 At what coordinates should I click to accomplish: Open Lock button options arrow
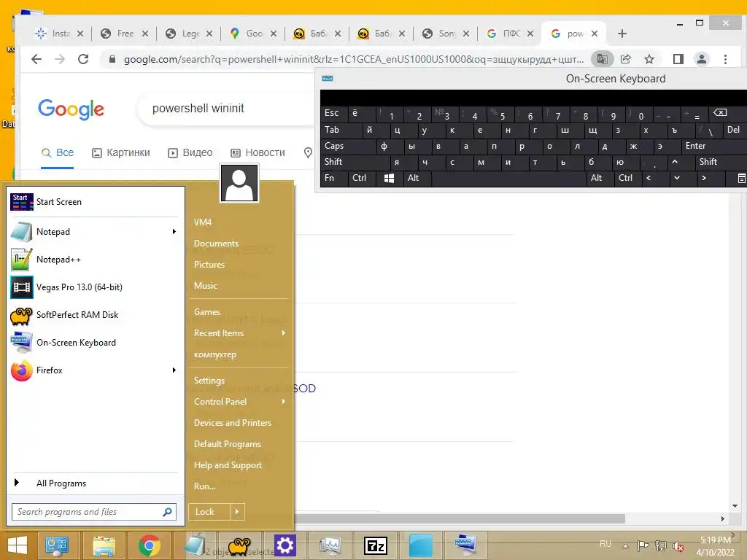click(237, 512)
